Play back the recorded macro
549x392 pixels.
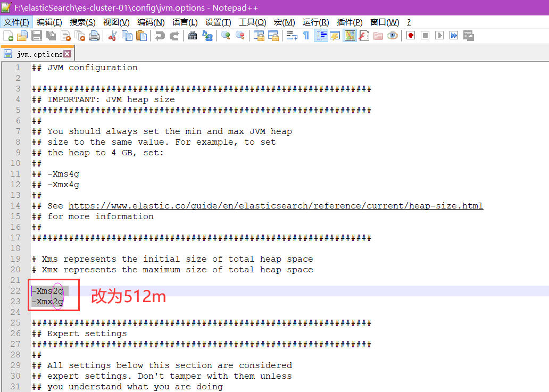coord(439,36)
